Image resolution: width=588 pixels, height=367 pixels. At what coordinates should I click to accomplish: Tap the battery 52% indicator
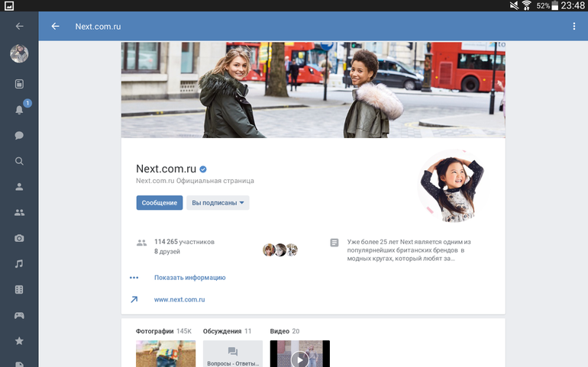(x=548, y=5)
